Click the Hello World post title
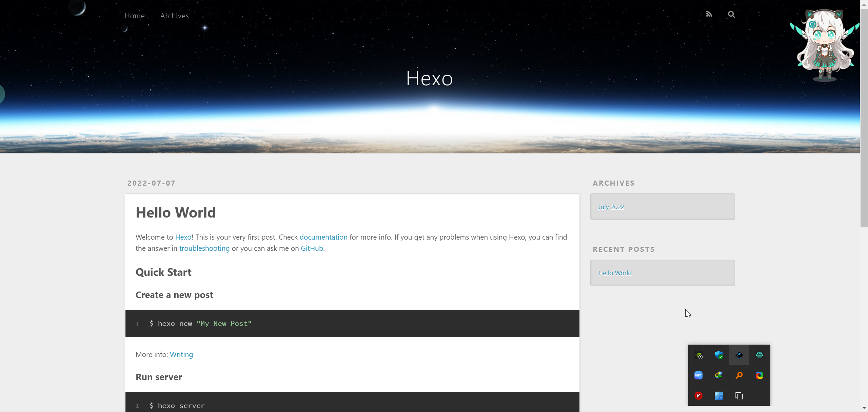This screenshot has height=412, width=868. [x=176, y=213]
